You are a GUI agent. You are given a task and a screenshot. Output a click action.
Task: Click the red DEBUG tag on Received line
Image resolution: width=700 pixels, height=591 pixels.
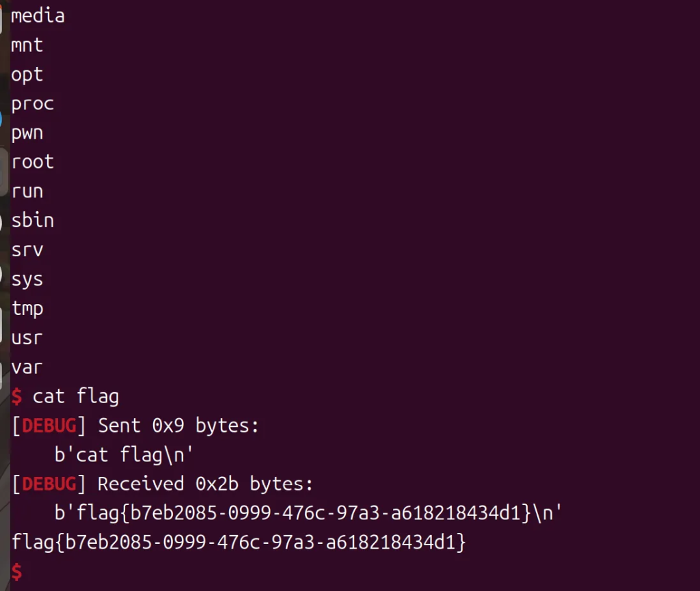click(x=49, y=484)
